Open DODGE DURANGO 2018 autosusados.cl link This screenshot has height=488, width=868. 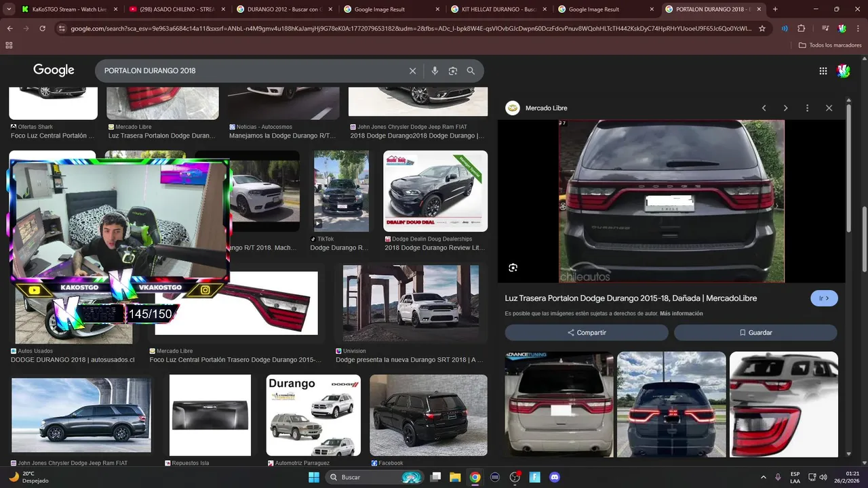(x=73, y=360)
